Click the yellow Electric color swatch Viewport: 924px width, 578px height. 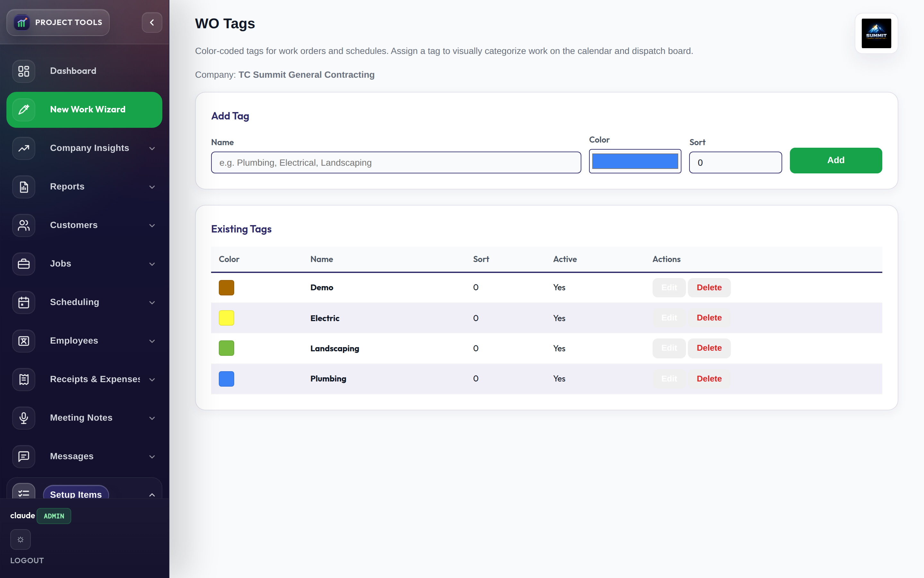click(227, 318)
